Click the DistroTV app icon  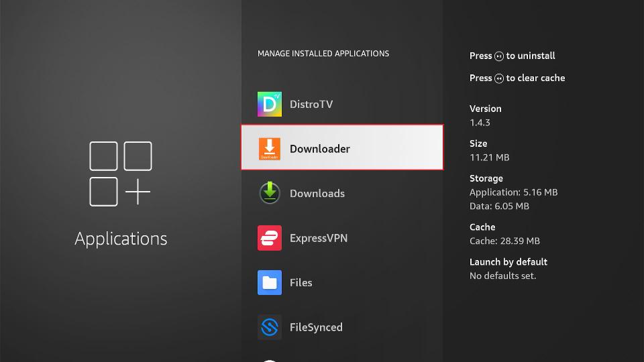[x=270, y=105]
